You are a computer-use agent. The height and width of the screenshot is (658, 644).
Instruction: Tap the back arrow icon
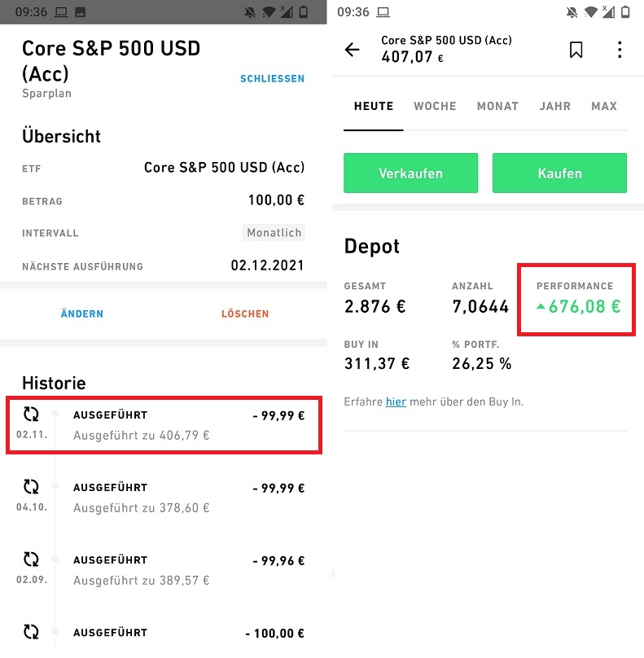click(x=352, y=50)
